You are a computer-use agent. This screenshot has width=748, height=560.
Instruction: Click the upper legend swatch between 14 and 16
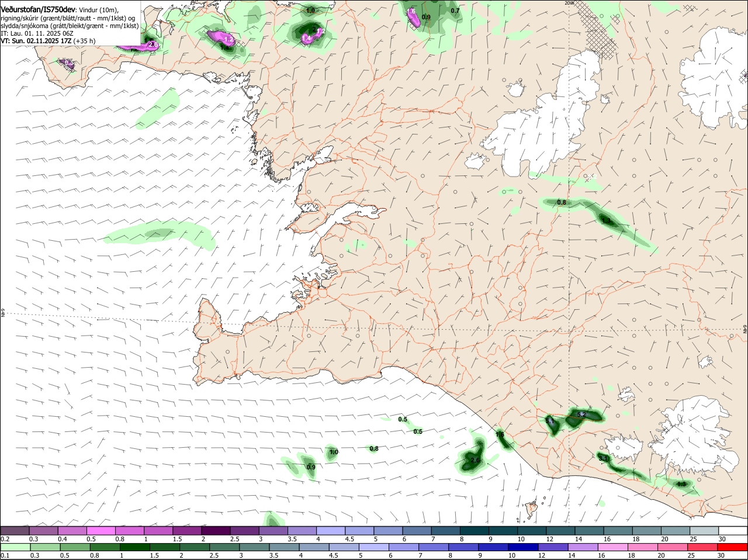click(x=590, y=530)
